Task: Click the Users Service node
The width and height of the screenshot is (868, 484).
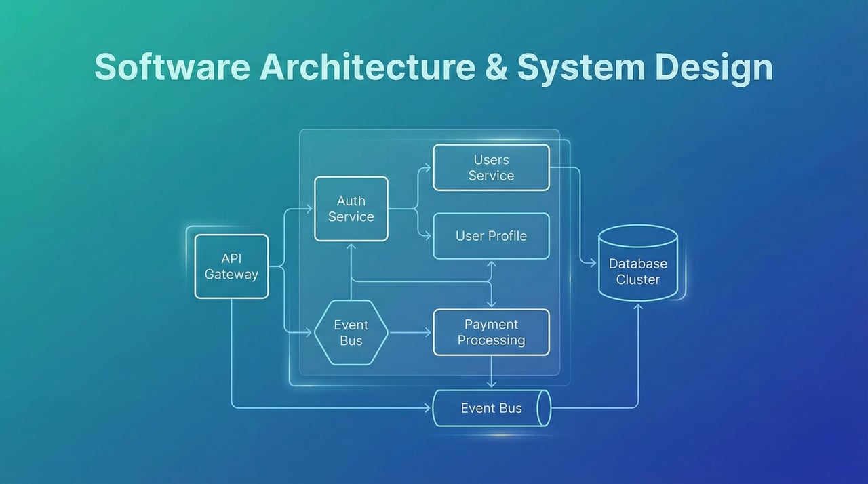Action: pos(491,167)
